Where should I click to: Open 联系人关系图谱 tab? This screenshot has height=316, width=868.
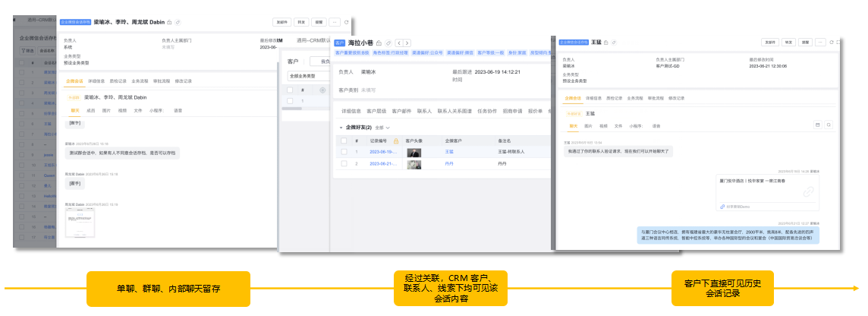click(x=454, y=112)
